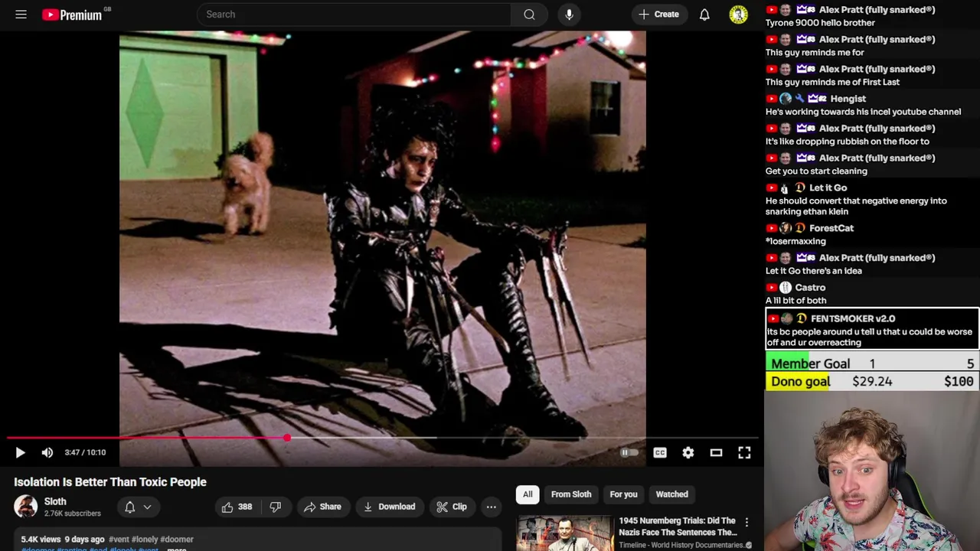The width and height of the screenshot is (980, 551).
Task: Switch to theater mode
Action: [716, 452]
